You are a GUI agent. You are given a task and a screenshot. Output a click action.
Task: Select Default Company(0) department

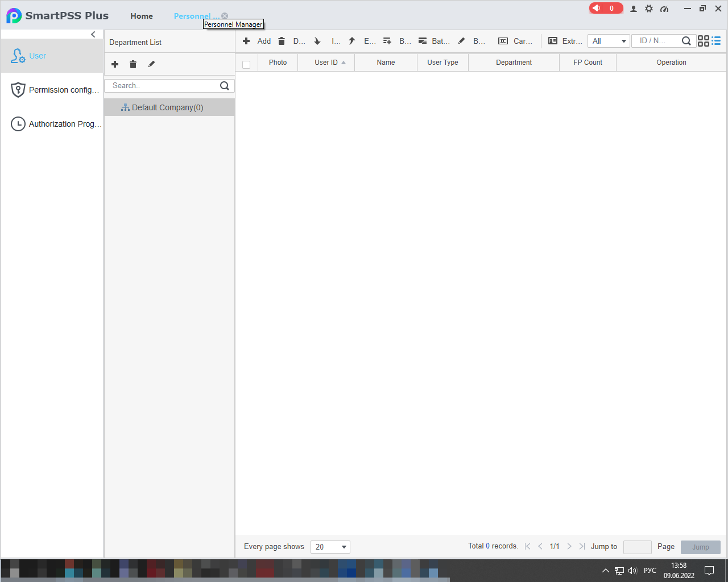coord(169,107)
